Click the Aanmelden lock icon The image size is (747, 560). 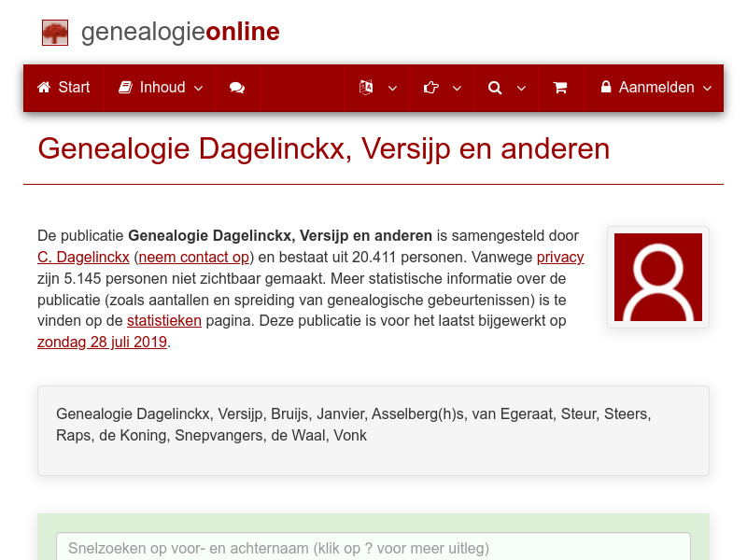(605, 87)
